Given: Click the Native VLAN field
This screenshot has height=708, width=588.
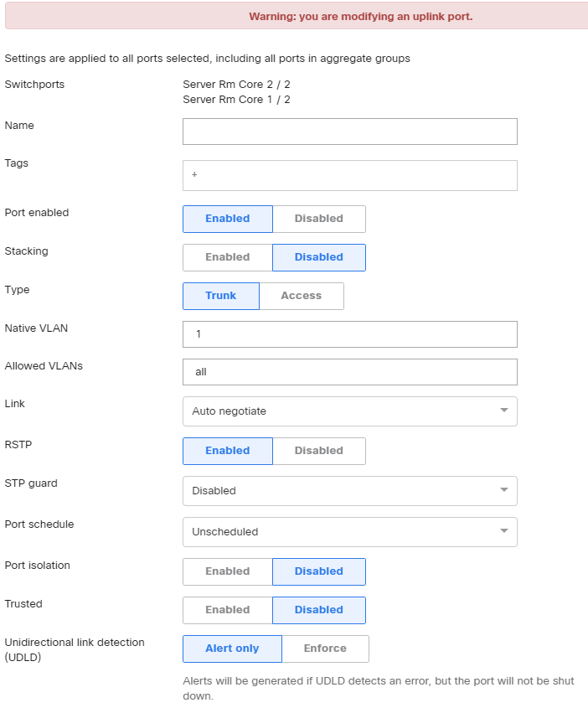Looking at the screenshot, I should (349, 334).
